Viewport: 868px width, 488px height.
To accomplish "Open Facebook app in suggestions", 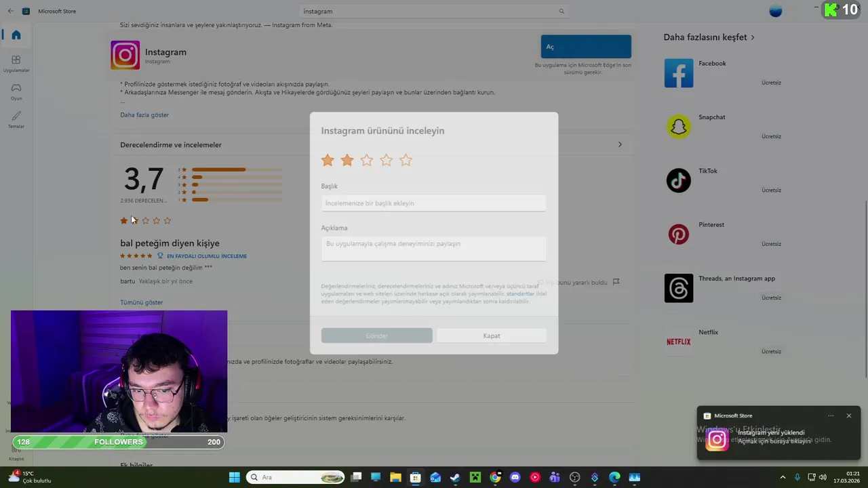I will click(x=723, y=73).
